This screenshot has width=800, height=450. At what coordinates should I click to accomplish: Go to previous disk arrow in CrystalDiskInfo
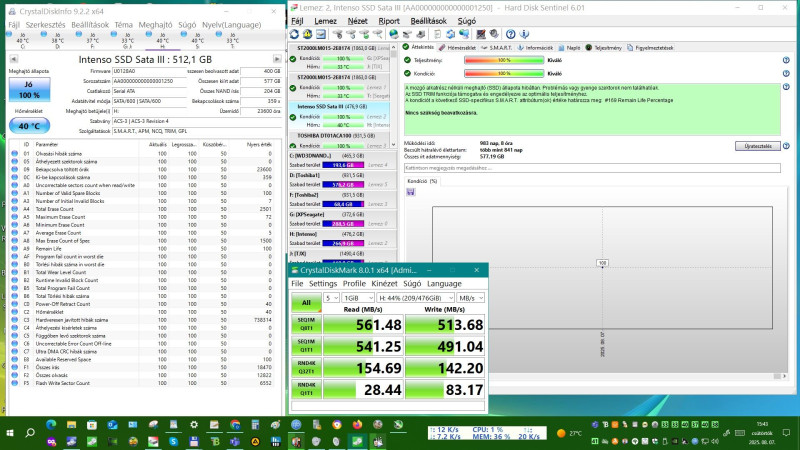(x=14, y=59)
